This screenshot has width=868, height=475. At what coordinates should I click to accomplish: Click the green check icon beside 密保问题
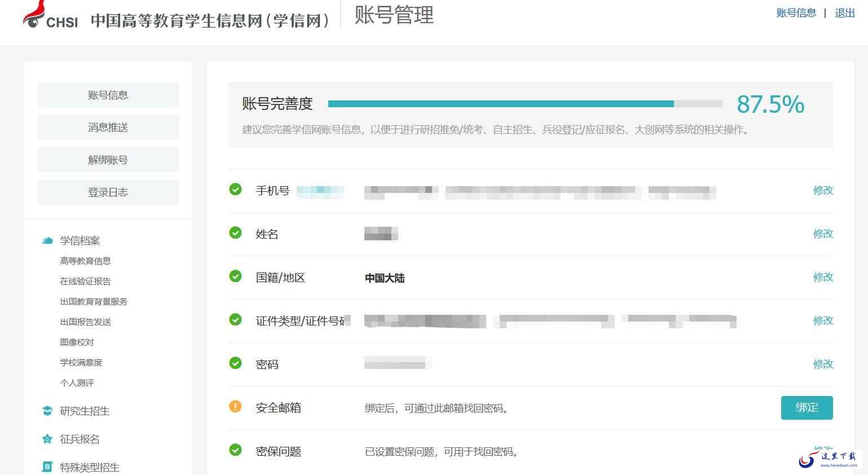pyautogui.click(x=235, y=450)
